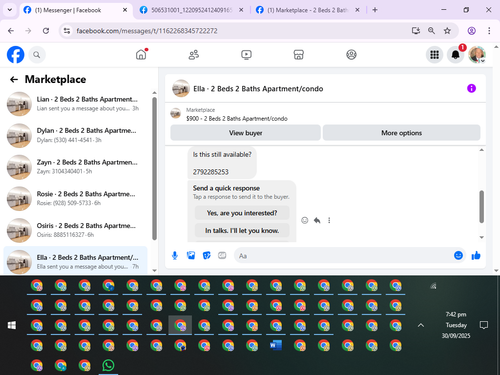Open the Groups icon in top navigation
This screenshot has width=500, height=375.
pyautogui.click(x=351, y=55)
